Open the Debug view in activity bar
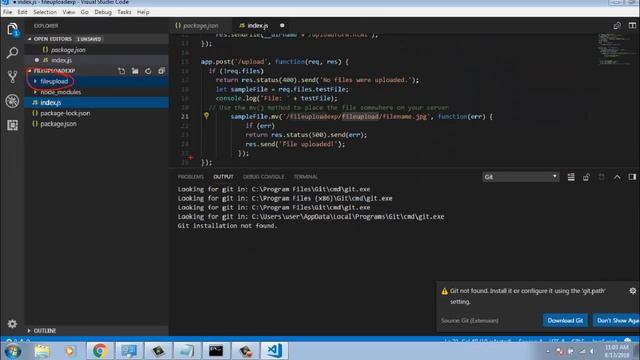This screenshot has height=360, width=640. tap(12, 101)
